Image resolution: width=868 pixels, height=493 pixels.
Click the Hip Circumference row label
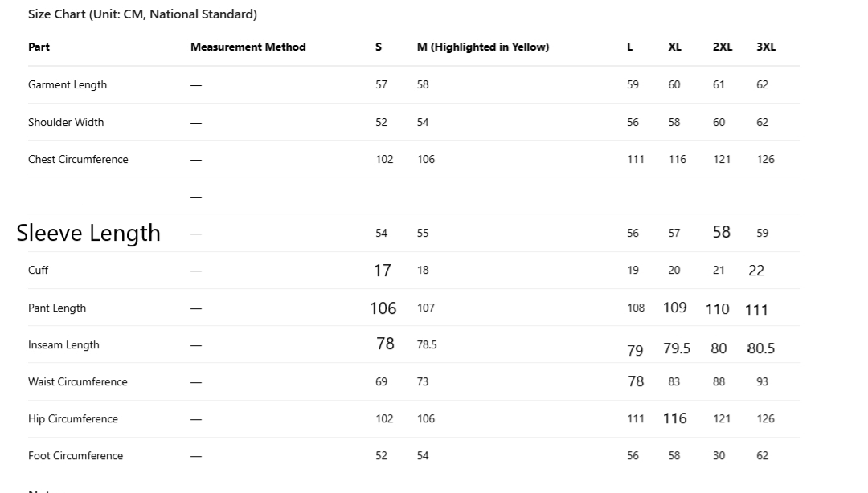pyautogui.click(x=72, y=419)
